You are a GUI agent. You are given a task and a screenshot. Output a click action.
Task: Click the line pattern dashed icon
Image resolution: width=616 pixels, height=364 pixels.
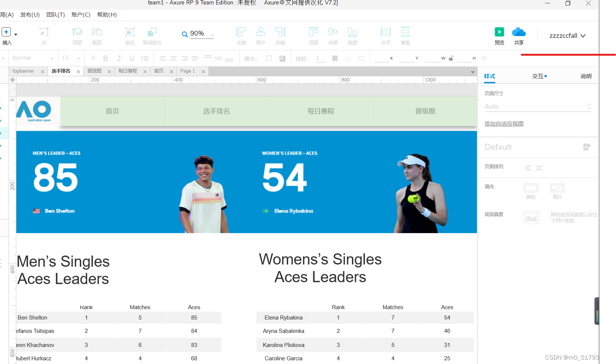point(348,59)
